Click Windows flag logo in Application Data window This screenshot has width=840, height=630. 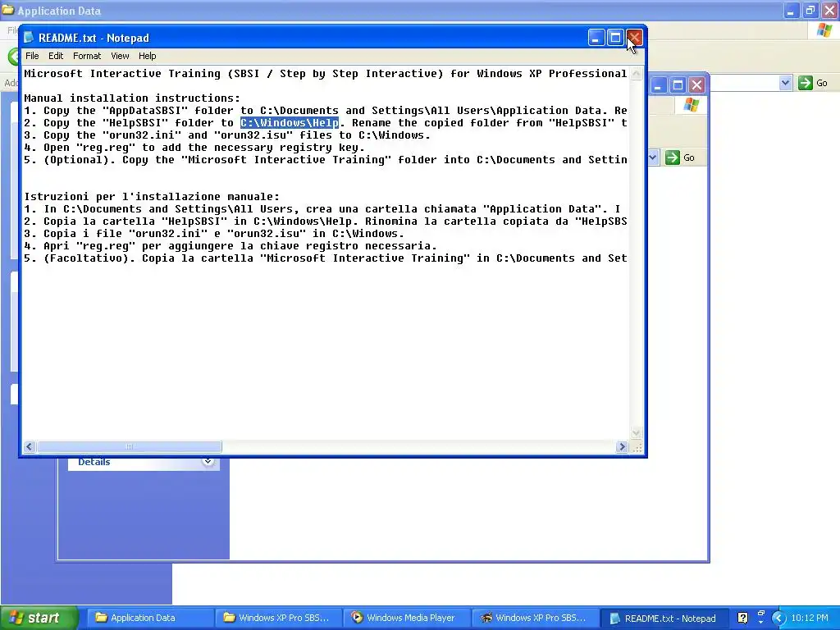click(824, 30)
